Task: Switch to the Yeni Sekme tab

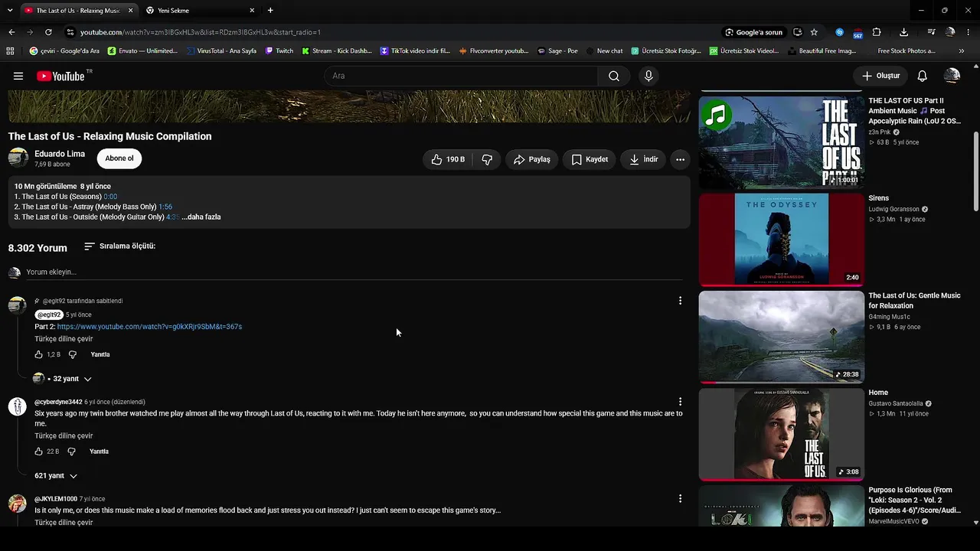Action: [200, 11]
